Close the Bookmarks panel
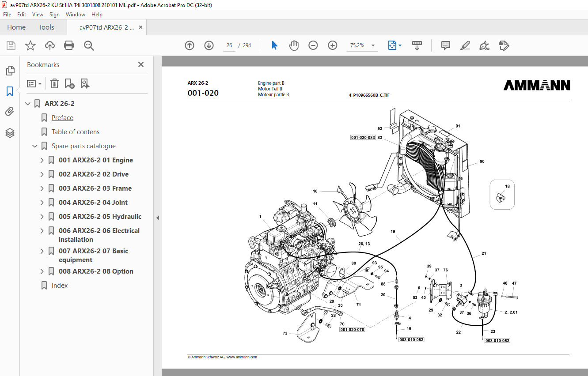This screenshot has height=376, width=588. click(x=141, y=64)
